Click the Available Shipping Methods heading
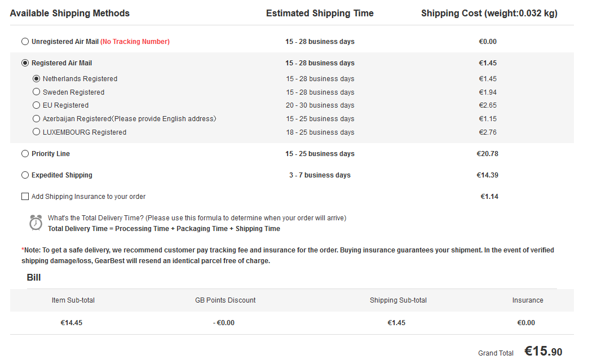 click(70, 14)
